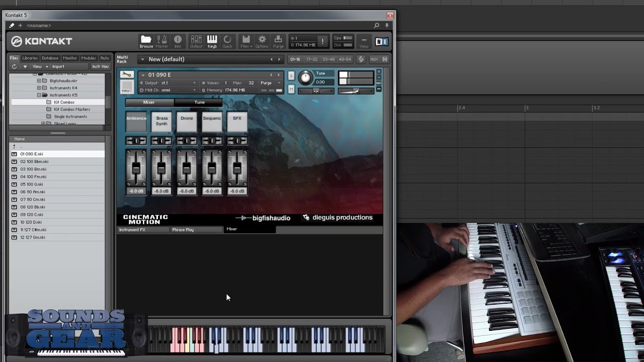Click the View minimize icon
Viewport: 644px width, 362px height.
tap(364, 41)
